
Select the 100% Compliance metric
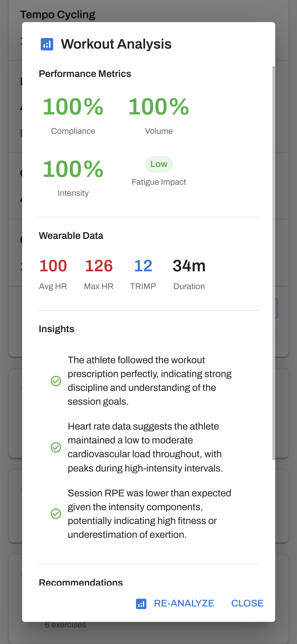73,106
